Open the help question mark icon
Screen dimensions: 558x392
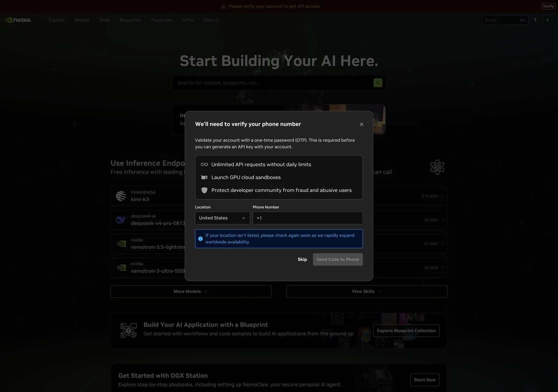click(535, 20)
